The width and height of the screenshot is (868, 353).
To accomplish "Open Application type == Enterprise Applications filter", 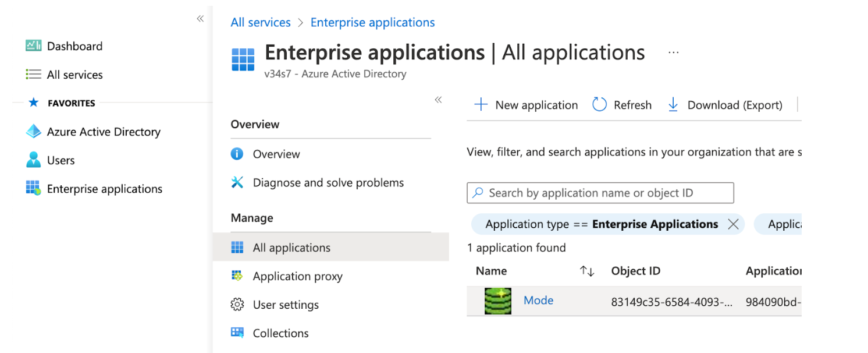I will [x=602, y=224].
